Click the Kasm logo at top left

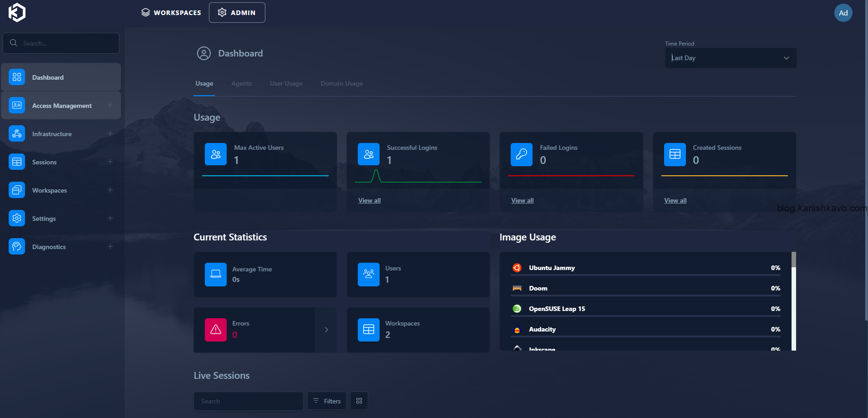pos(16,12)
